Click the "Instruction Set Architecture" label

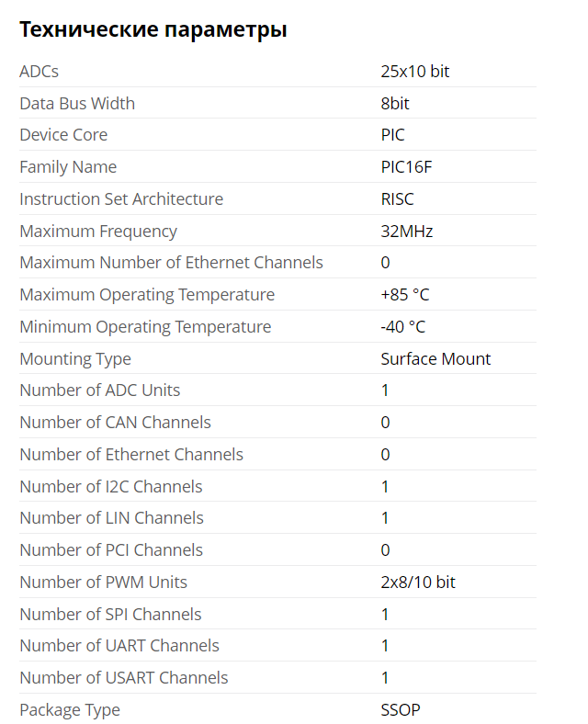point(121,199)
